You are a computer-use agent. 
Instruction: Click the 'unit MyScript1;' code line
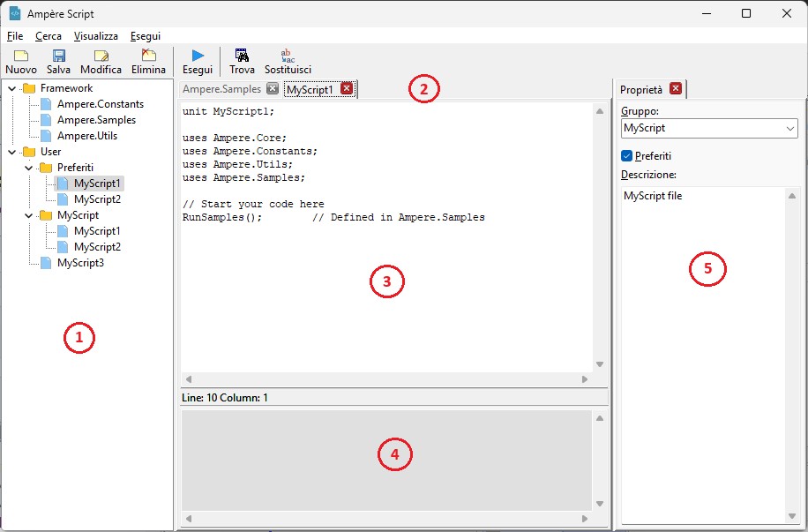point(228,111)
